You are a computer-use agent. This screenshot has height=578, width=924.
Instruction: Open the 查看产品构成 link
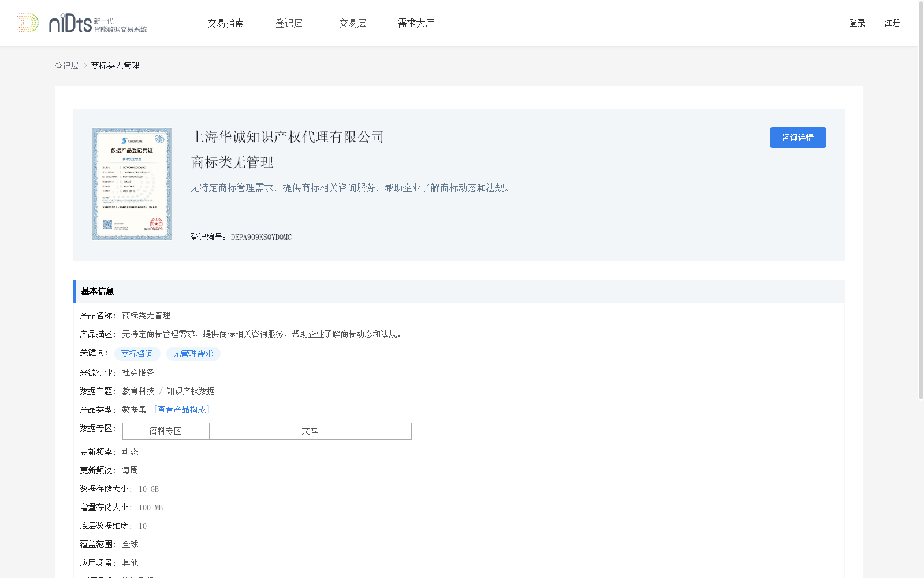181,410
